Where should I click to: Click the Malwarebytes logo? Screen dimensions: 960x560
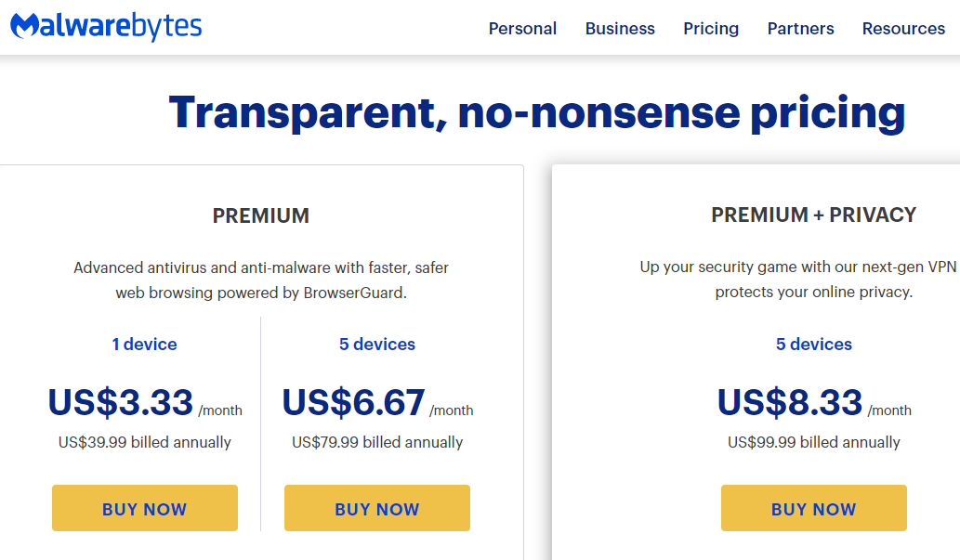tap(106, 26)
